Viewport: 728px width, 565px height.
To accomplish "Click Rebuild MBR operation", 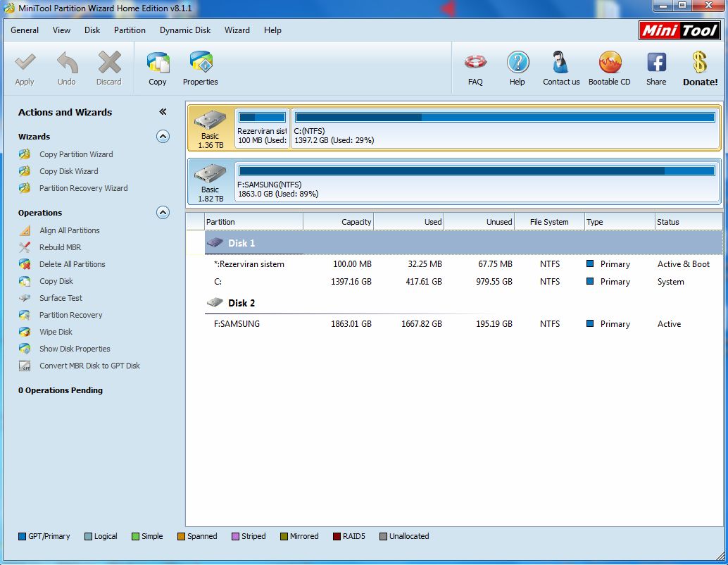I will (x=61, y=247).
